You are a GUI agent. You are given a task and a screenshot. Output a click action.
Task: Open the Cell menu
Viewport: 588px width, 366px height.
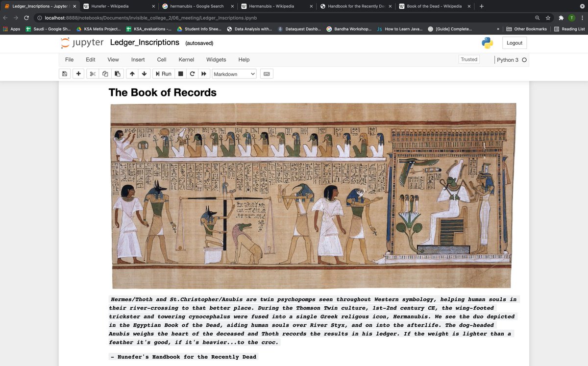162,60
